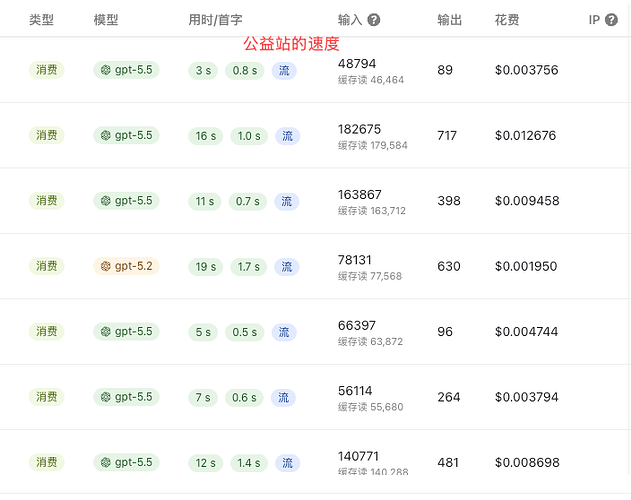This screenshot has width=631, height=500.
Task: Click the help icon next to 输入 header
Action: 374,20
